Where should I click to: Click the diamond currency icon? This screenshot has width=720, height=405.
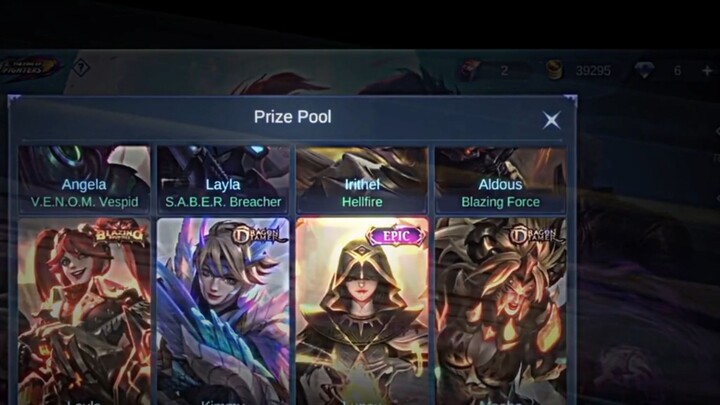645,70
